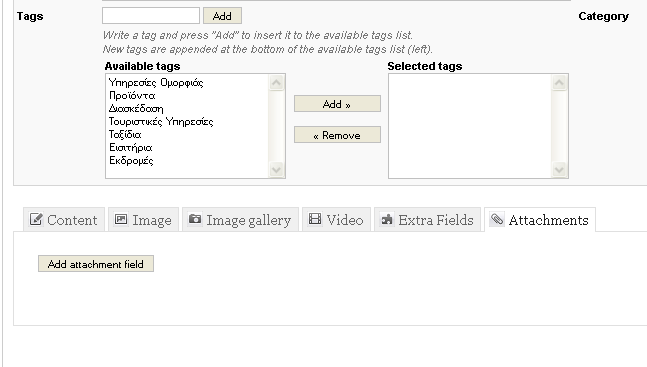Click the Attachments paperclip icon
647x367 pixels.
tap(497, 219)
